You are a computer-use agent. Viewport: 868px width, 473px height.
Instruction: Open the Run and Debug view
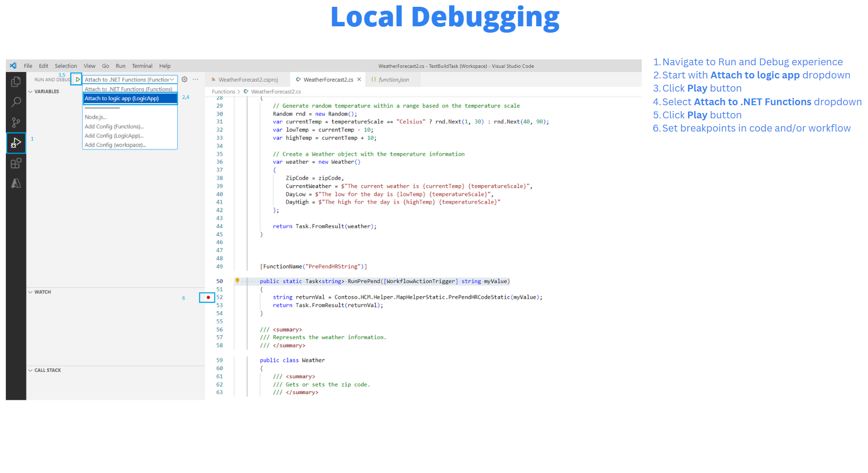(16, 143)
